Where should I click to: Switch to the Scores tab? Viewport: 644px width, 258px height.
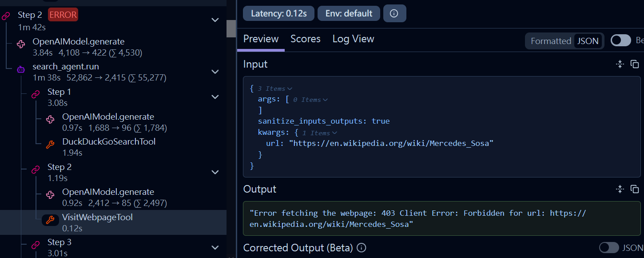point(306,39)
